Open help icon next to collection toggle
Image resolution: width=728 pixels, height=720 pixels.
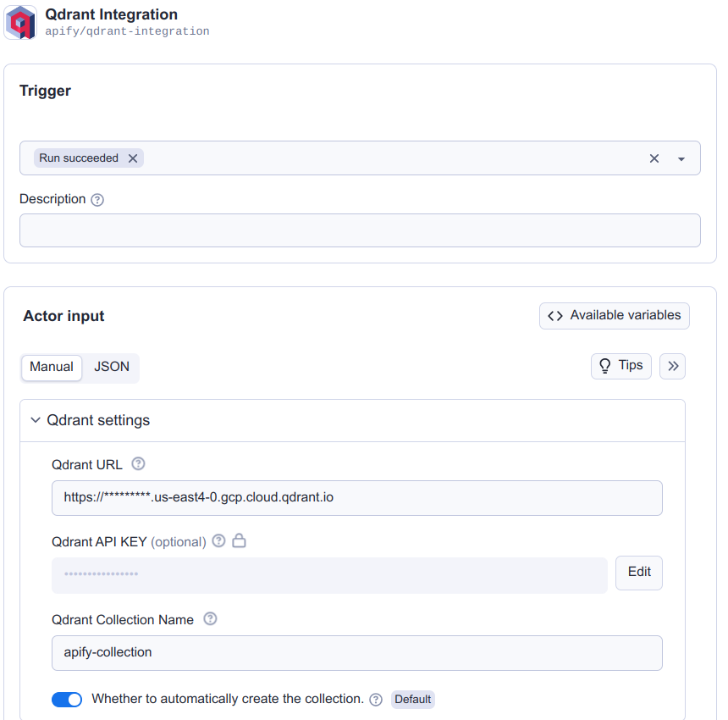(375, 700)
